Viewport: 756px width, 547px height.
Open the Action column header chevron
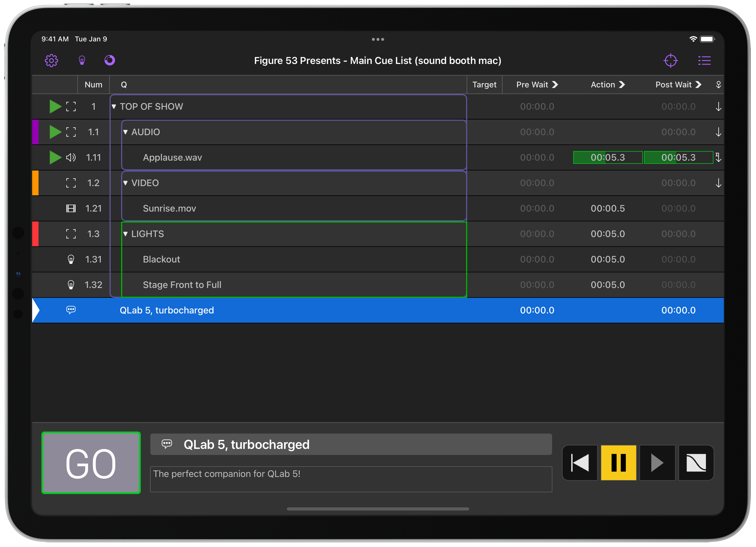622,85
